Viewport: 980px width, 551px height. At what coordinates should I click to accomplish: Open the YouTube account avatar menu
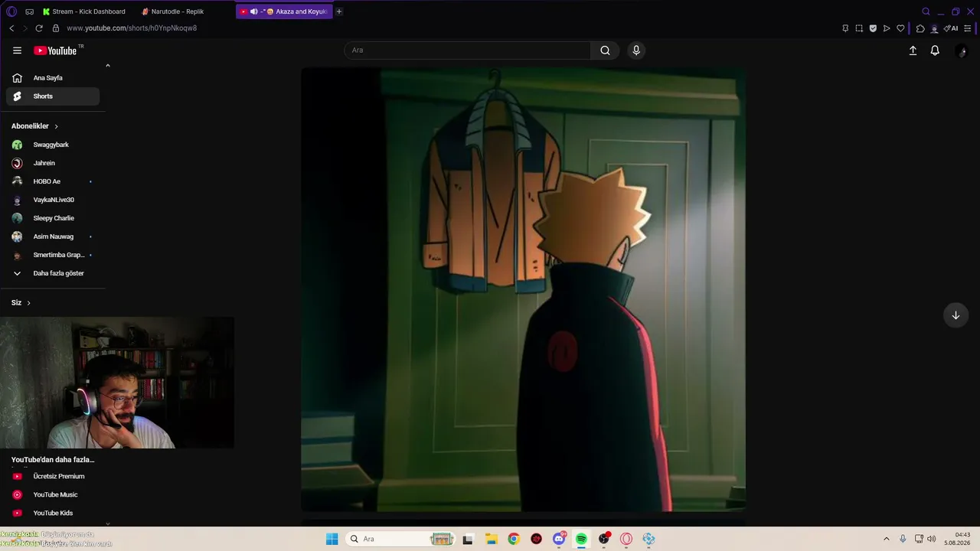[x=962, y=51]
